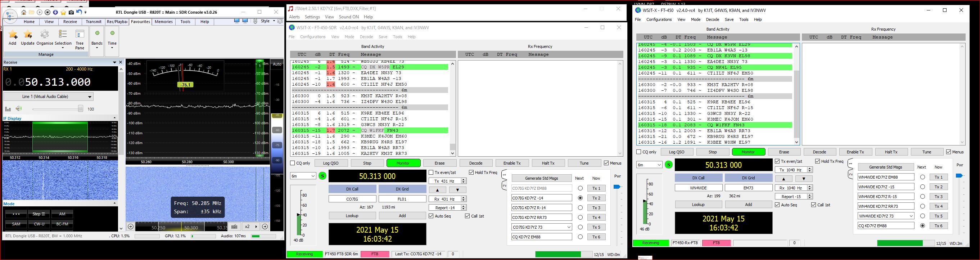This screenshot has height=260, width=980.
Task: Open the Alerts menu in JTAlert
Action: 294,17
